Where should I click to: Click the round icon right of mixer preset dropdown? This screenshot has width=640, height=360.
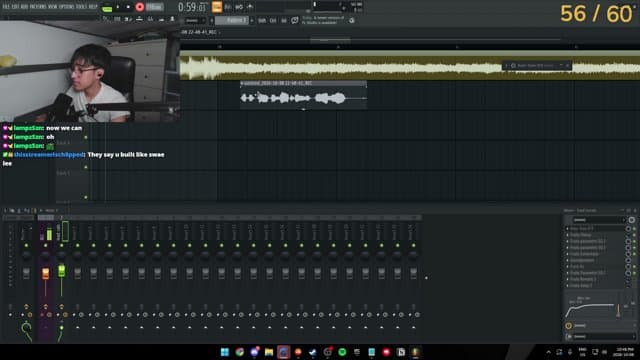click(x=631, y=220)
